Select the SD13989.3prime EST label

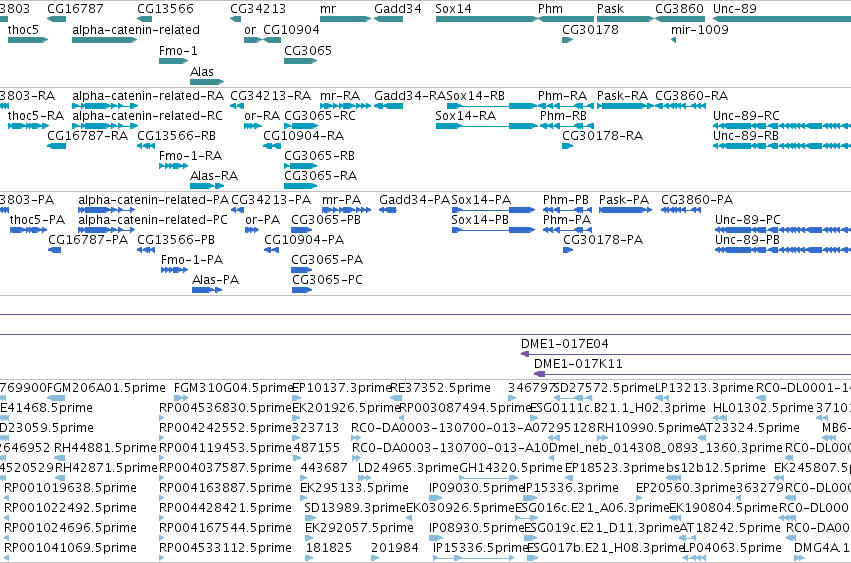coord(355,508)
